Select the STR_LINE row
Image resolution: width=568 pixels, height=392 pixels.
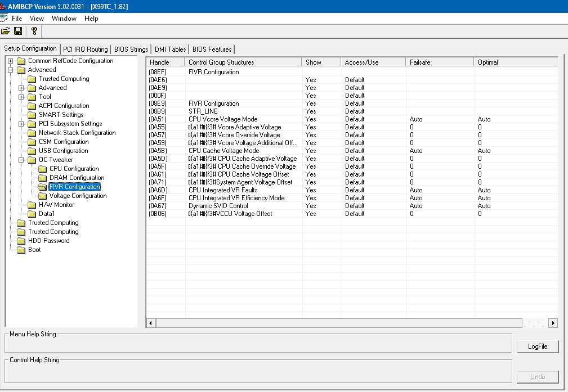click(x=352, y=111)
